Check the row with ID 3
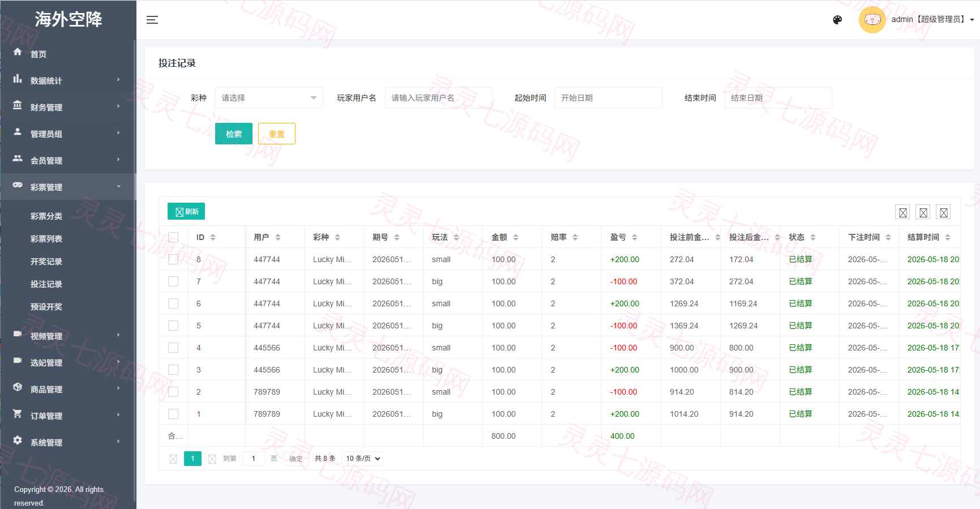Viewport: 980px width, 509px height. pos(173,370)
